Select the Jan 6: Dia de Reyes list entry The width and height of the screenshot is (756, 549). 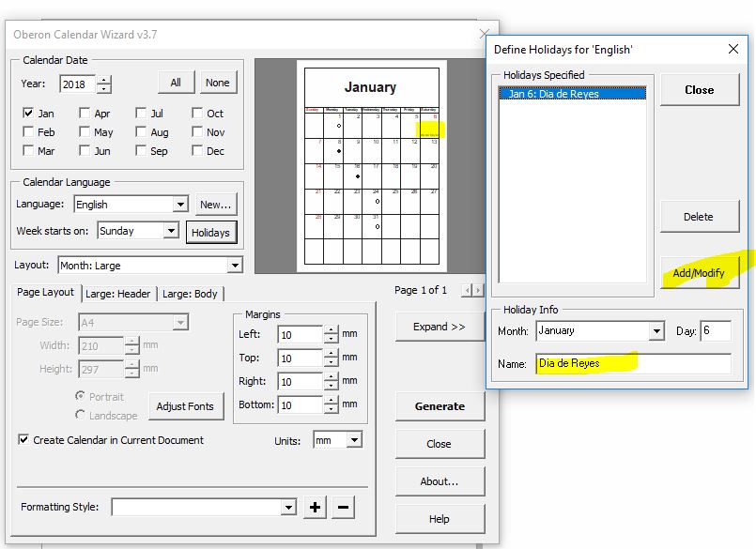click(x=572, y=94)
